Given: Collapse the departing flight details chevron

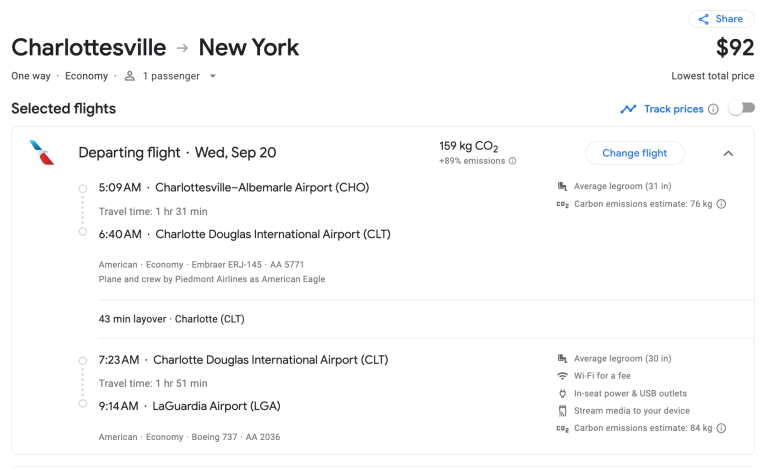Looking at the screenshot, I should pos(728,153).
